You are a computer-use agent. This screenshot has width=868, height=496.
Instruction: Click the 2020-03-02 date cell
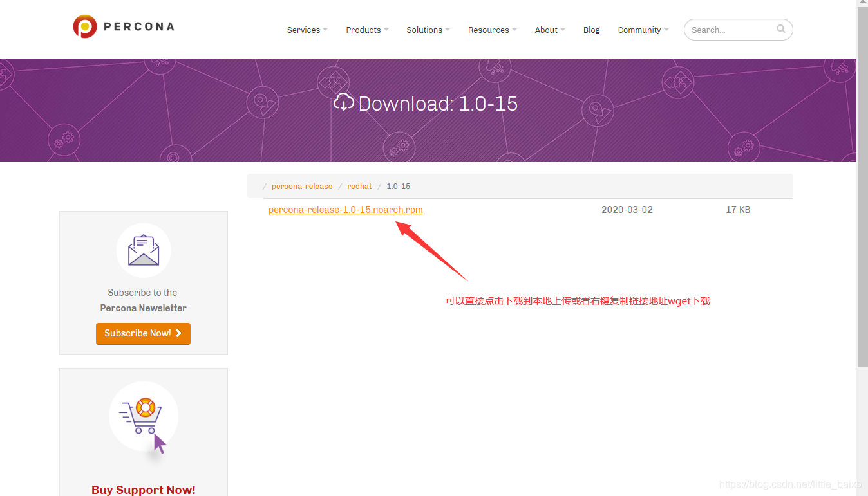click(x=627, y=210)
